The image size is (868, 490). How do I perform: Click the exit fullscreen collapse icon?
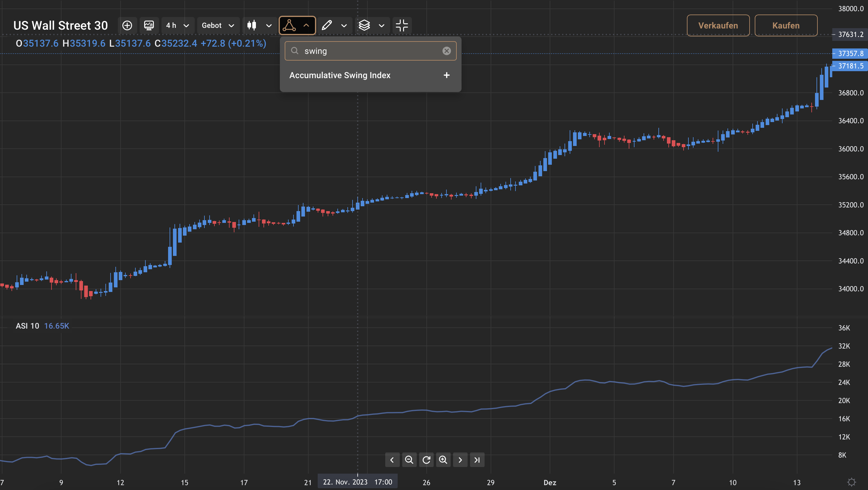pyautogui.click(x=402, y=25)
